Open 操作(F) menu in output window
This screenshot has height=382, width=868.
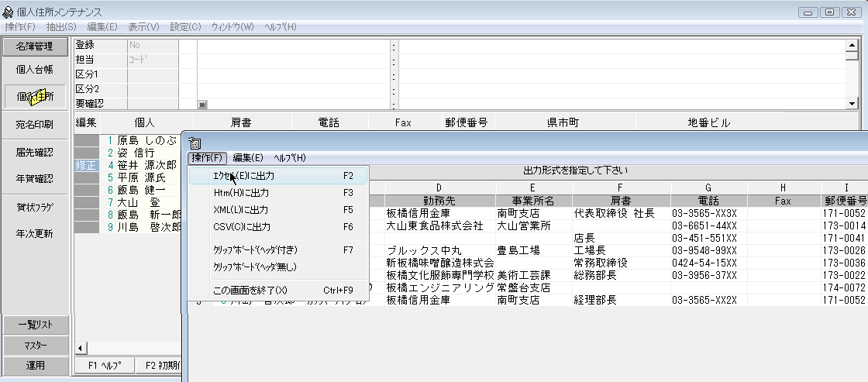coord(207,158)
